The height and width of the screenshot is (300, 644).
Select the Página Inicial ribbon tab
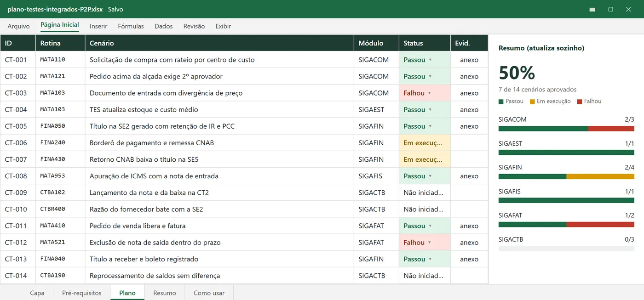click(60, 25)
